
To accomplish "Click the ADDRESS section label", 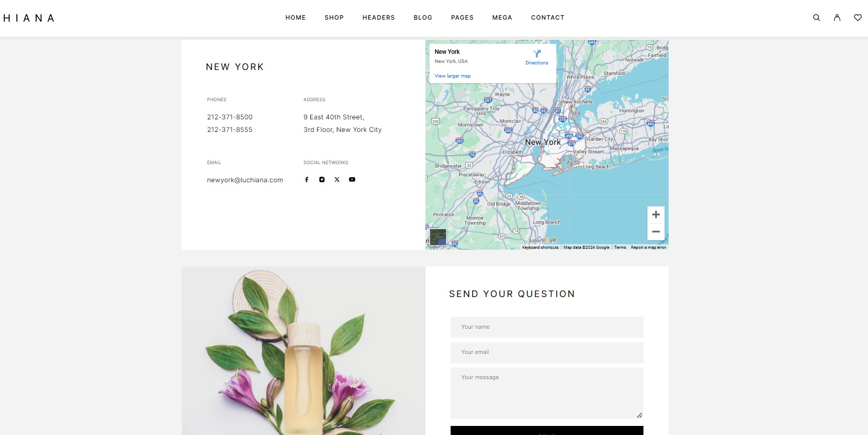I will coord(315,100).
